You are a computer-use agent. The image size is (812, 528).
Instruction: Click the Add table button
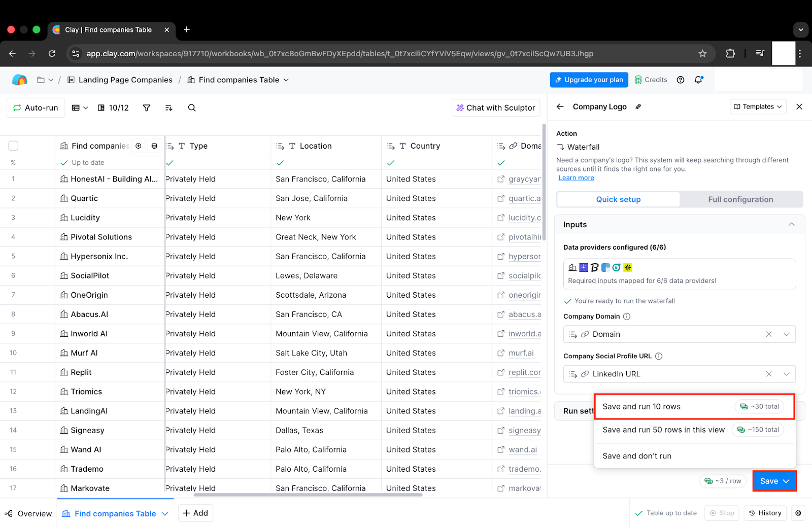pyautogui.click(x=195, y=513)
